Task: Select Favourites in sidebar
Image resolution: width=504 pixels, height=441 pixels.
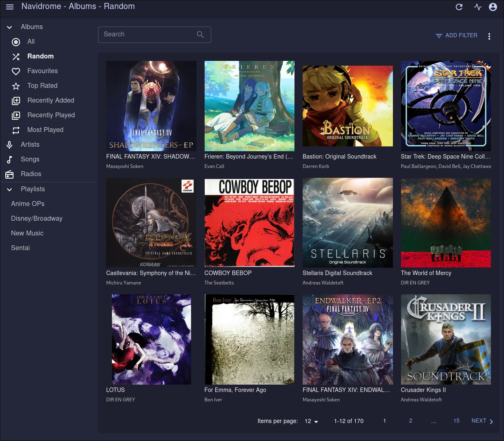Action: point(42,71)
